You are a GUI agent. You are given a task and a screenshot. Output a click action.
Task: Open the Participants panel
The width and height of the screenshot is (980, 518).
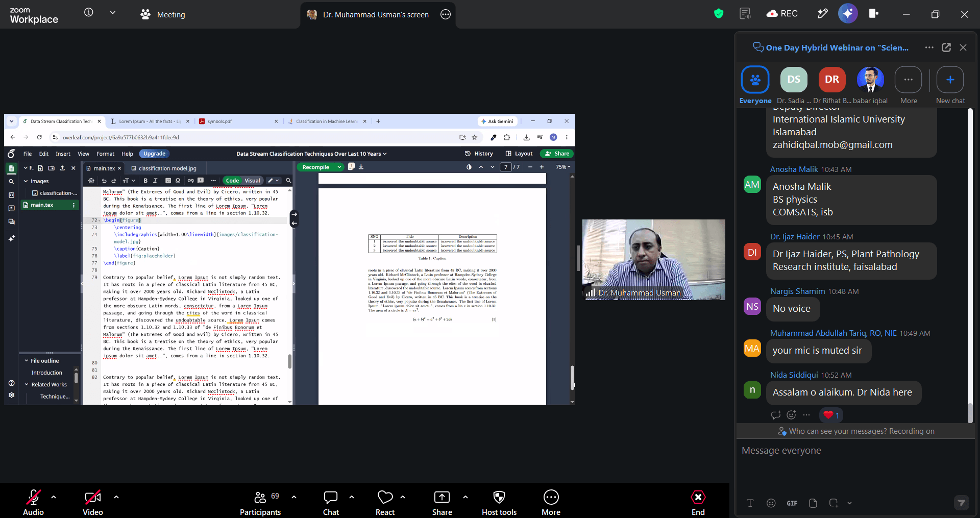tap(260, 502)
